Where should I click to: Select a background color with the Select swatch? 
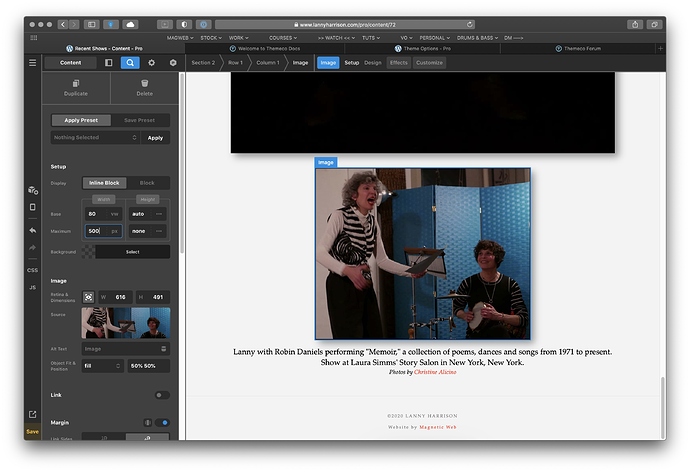[x=132, y=252]
